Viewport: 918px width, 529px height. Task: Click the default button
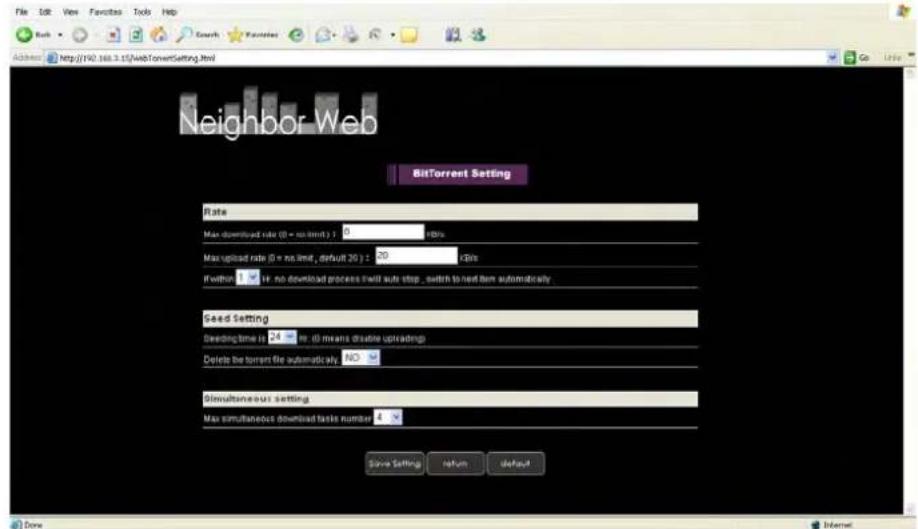coord(515,463)
